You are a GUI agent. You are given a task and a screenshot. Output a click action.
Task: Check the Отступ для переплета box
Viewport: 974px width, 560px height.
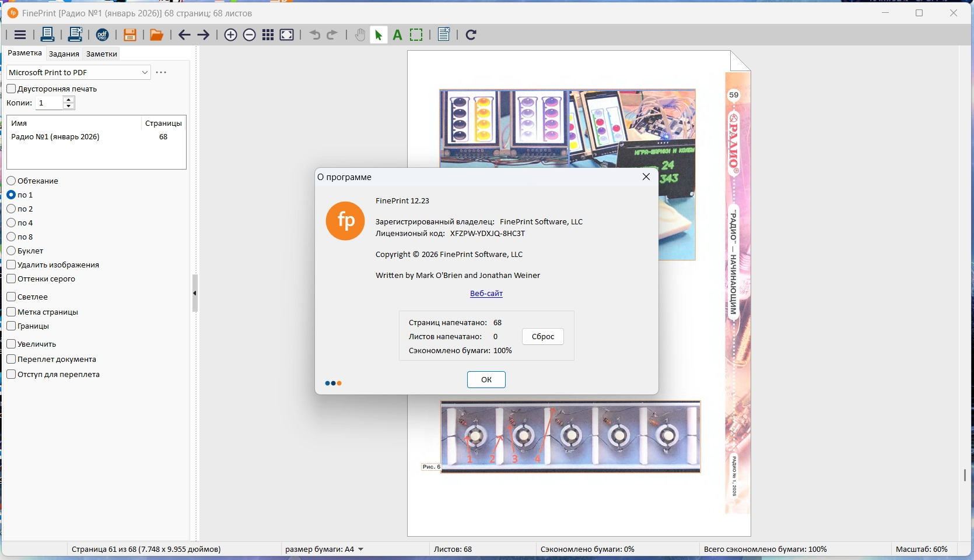[11, 374]
